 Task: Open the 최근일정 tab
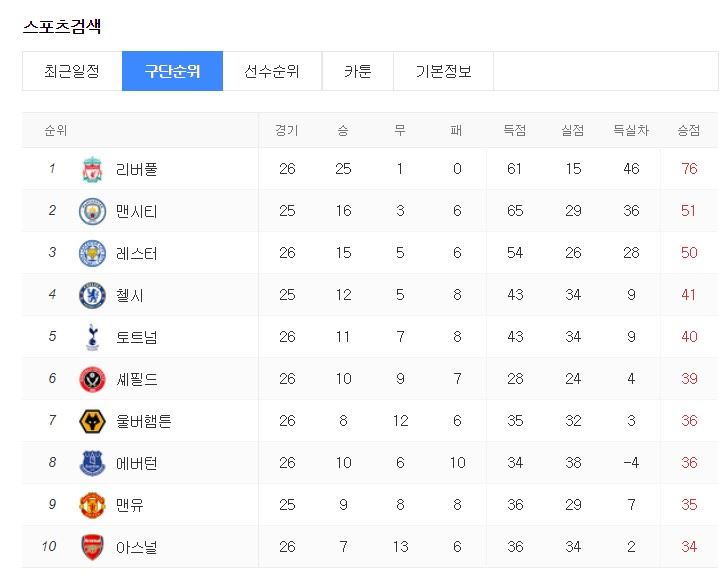72,71
